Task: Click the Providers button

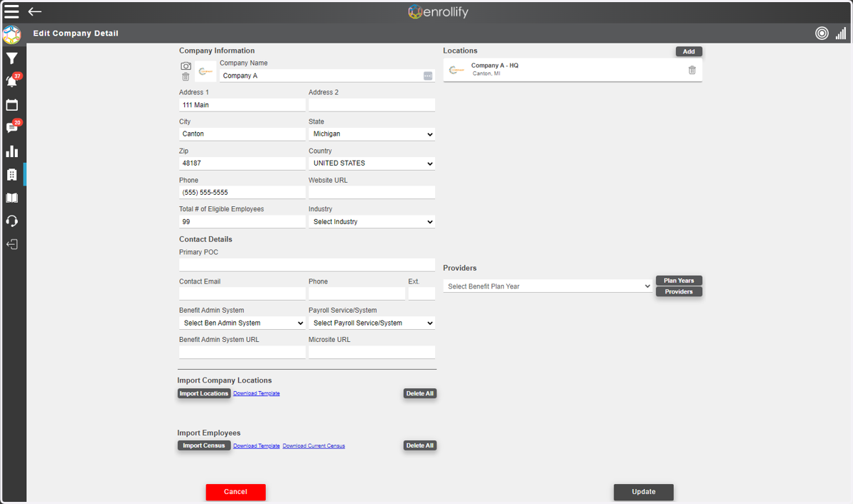Action: point(679,291)
